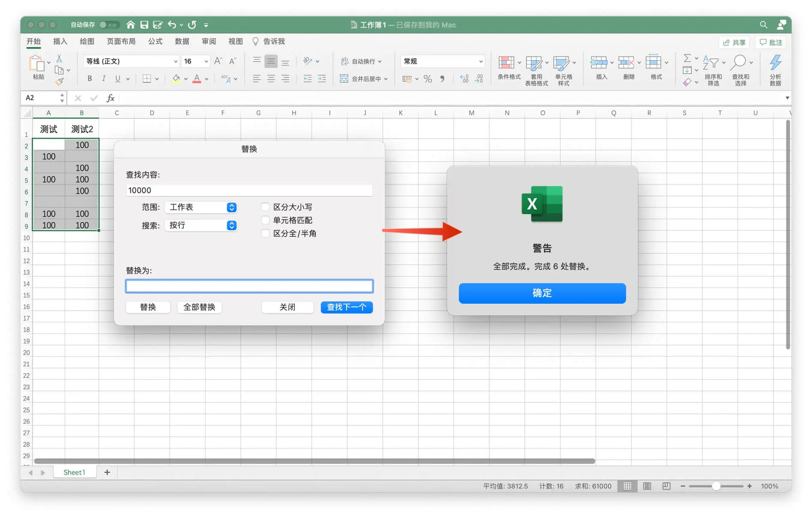Viewport: 812px width, 517px height.
Task: Click the Increase Indent icon
Action: point(322,79)
